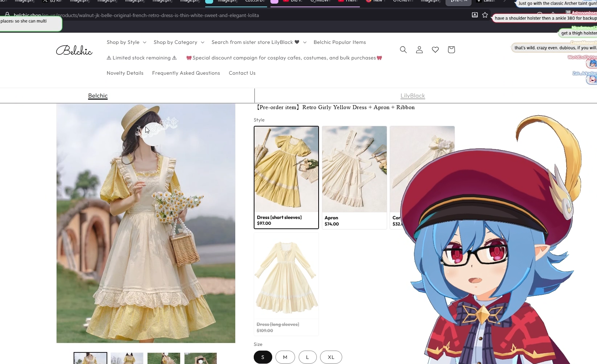The image size is (597, 364).
Task: Expand the Shop by Category menu
Action: coord(179,42)
